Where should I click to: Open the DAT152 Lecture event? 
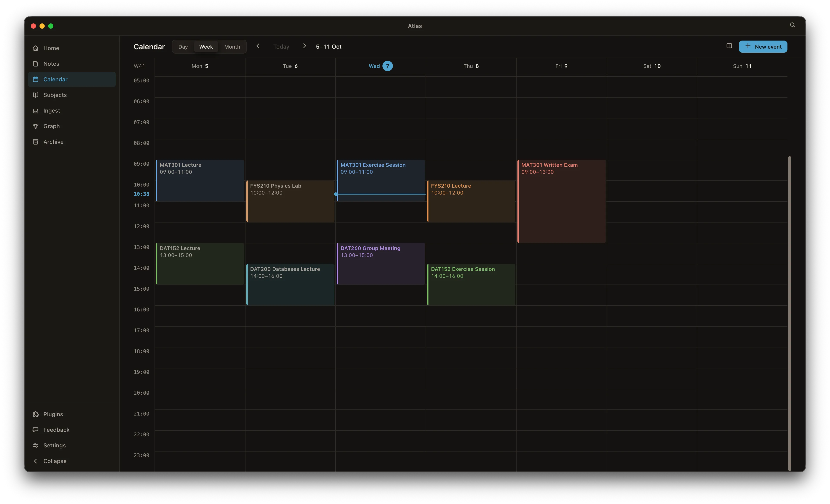coord(200,264)
